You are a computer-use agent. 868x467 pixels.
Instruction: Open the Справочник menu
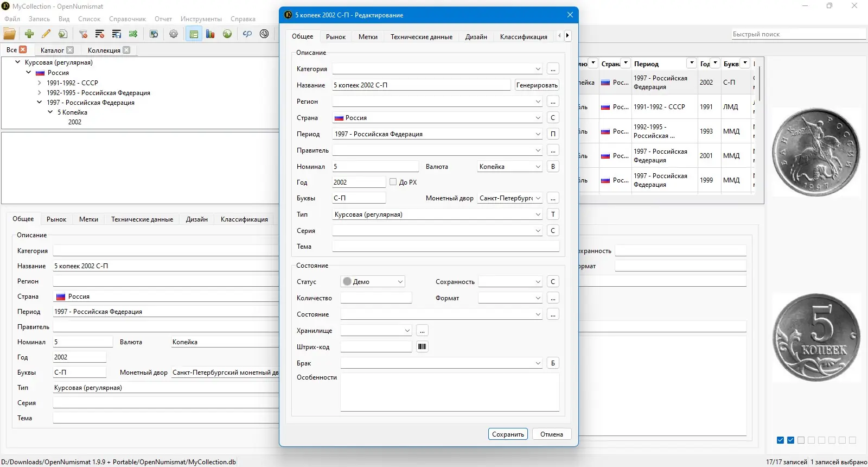coord(127,19)
